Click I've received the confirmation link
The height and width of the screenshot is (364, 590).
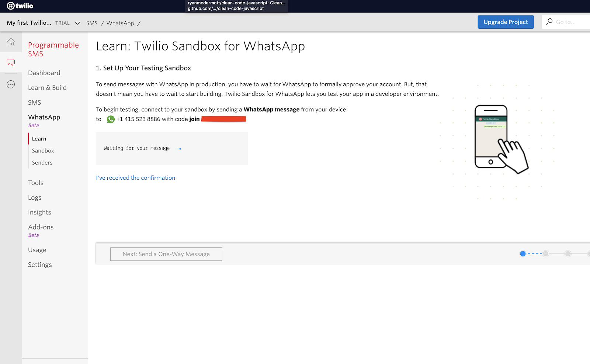pyautogui.click(x=135, y=178)
